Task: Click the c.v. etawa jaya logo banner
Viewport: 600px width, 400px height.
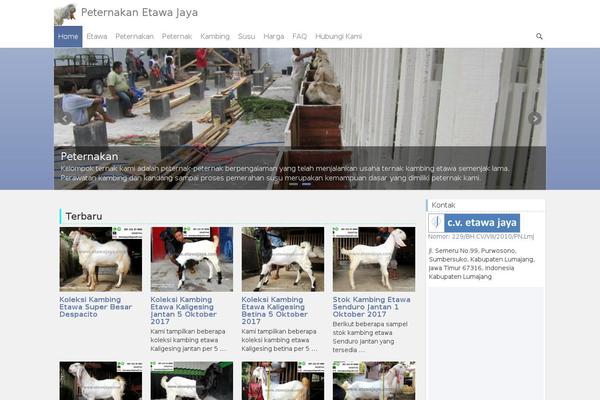Action: [x=474, y=223]
